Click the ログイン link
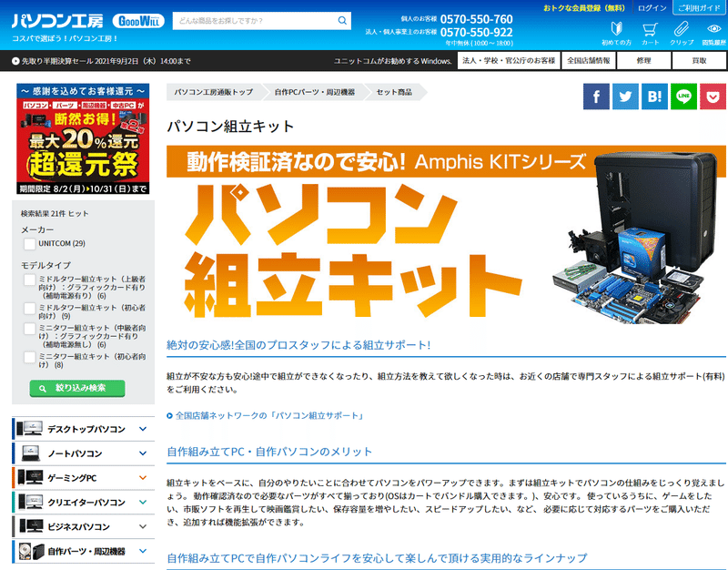 (652, 8)
